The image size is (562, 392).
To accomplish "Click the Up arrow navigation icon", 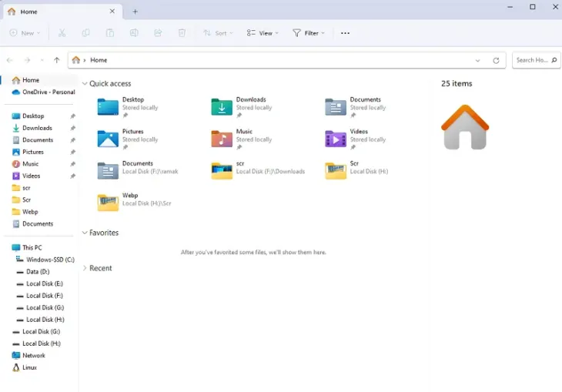I will 56,60.
